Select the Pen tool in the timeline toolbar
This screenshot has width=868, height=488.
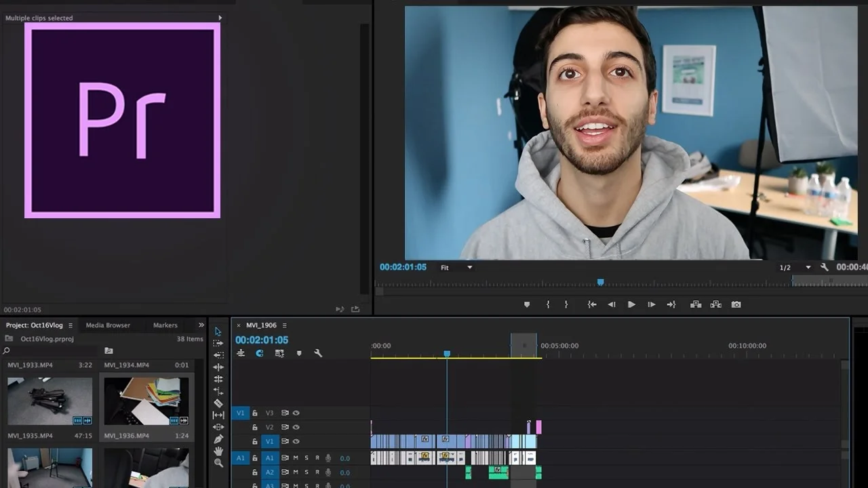coord(218,438)
